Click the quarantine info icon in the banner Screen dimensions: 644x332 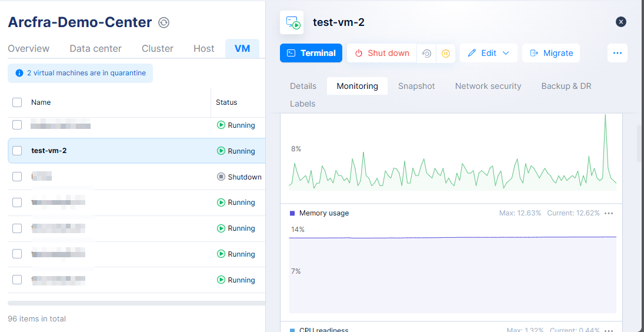19,73
